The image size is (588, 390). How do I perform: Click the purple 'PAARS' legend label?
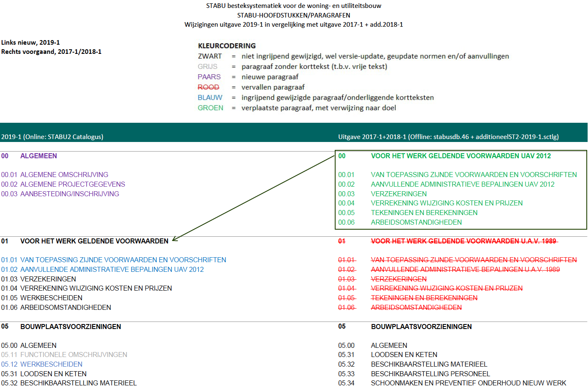pyautogui.click(x=209, y=77)
